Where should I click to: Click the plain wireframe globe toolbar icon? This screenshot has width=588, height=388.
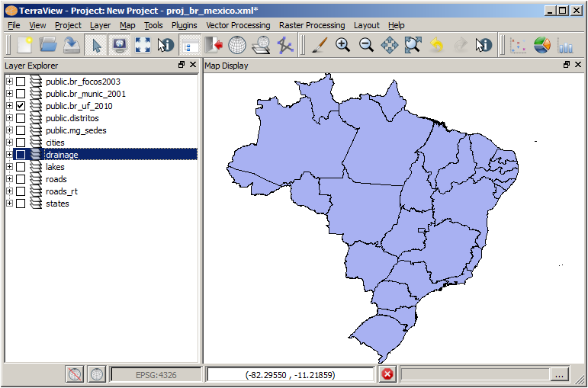[x=237, y=45]
